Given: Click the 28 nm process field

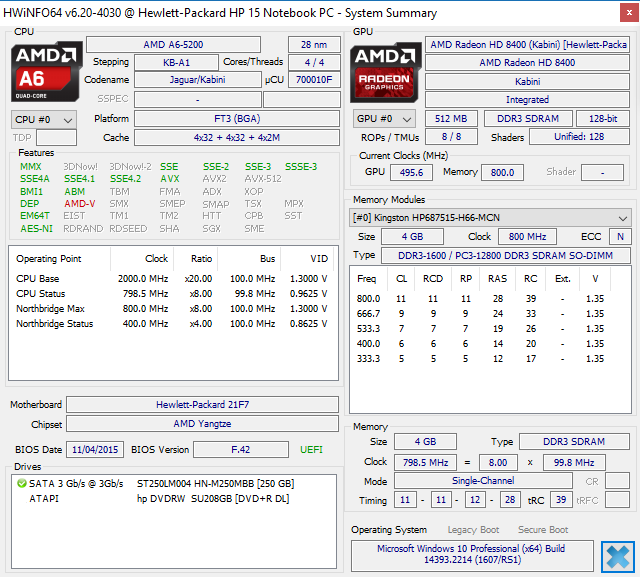Looking at the screenshot, I should tap(314, 44).
